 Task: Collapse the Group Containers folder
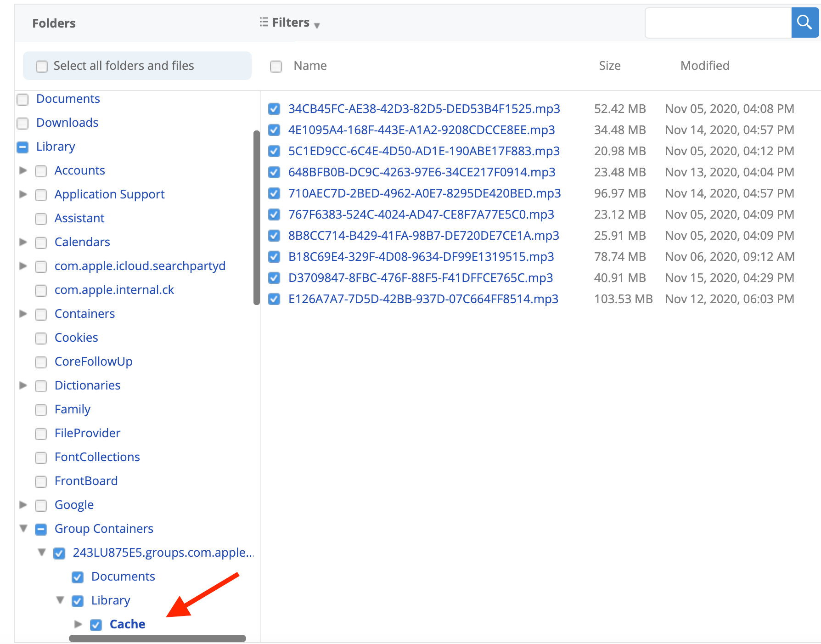point(23,529)
